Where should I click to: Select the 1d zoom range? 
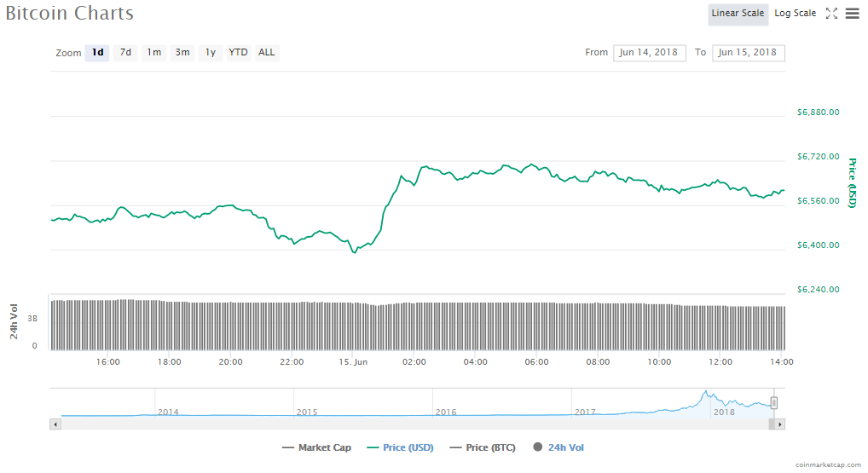tap(97, 53)
